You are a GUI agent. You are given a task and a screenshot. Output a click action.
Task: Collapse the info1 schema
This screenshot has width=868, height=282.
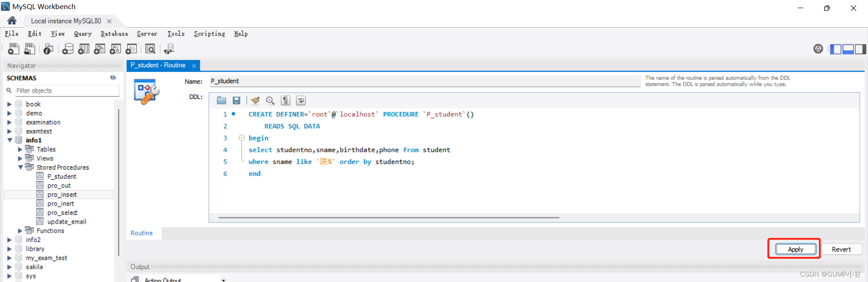click(x=9, y=140)
